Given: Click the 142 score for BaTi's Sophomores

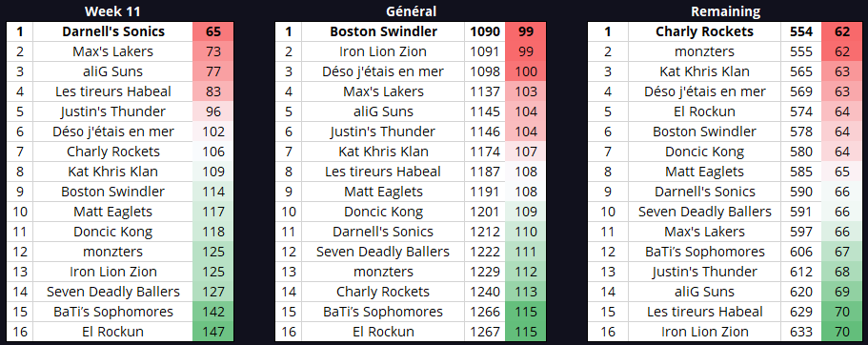Looking at the screenshot, I should tap(213, 312).
